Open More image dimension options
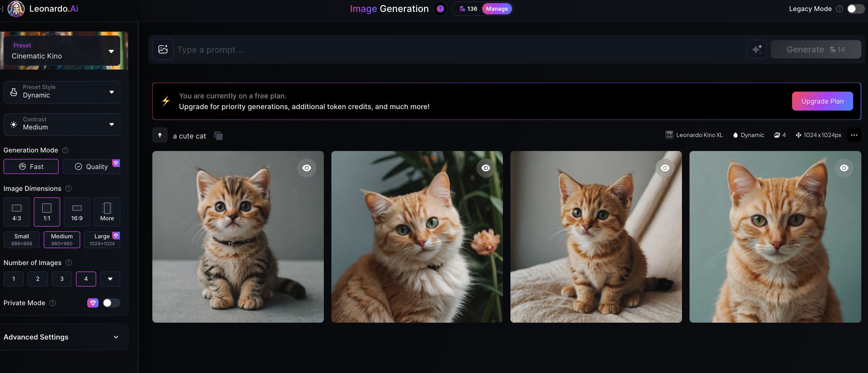Image resolution: width=868 pixels, height=373 pixels. [107, 212]
